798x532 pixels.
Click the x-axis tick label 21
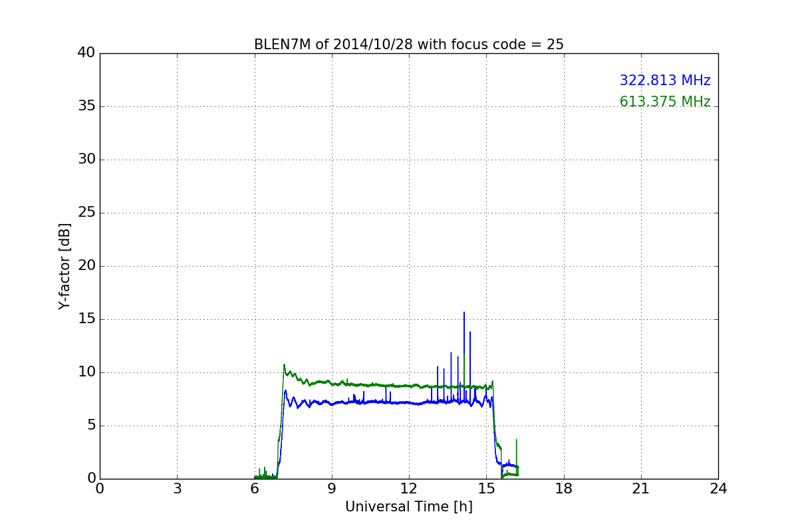click(x=641, y=489)
